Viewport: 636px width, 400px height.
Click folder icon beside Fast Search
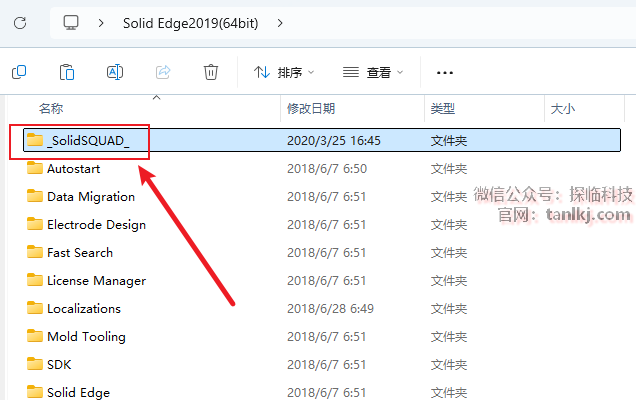35,252
